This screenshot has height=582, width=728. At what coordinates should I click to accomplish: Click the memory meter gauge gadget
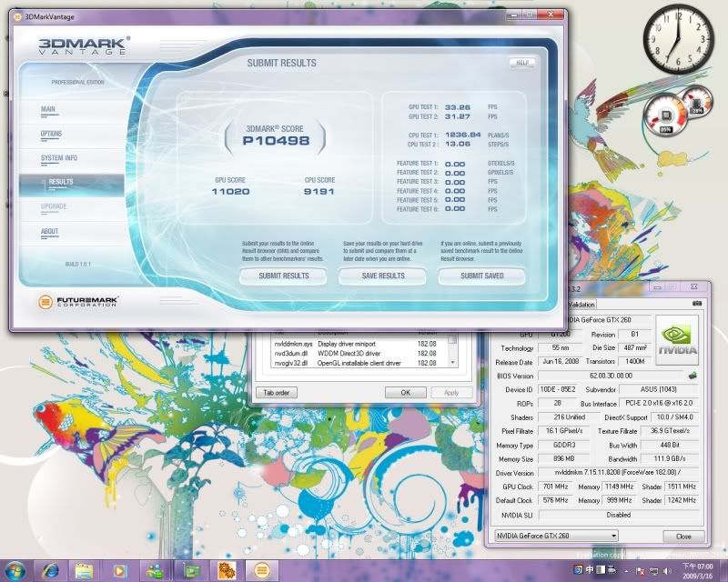click(697, 102)
